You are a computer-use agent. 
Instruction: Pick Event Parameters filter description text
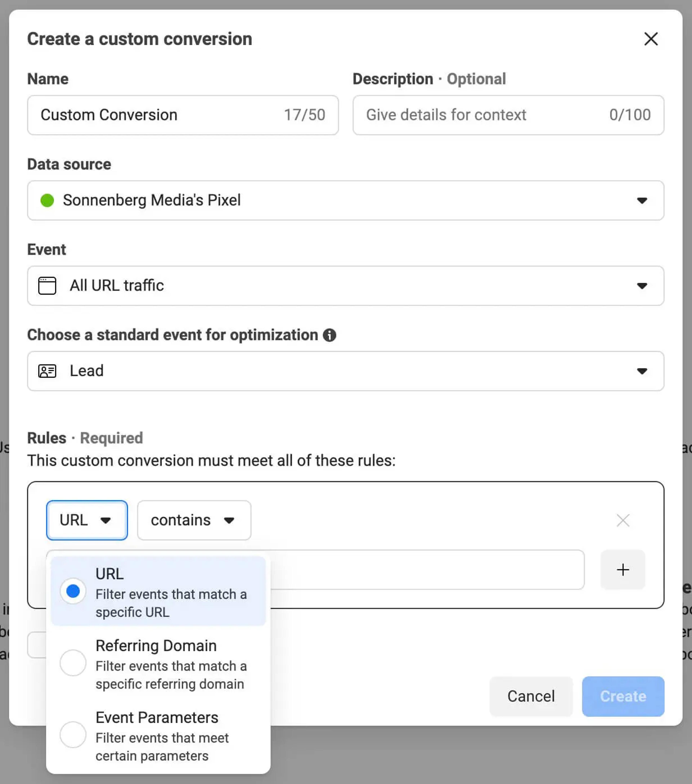[x=162, y=747]
